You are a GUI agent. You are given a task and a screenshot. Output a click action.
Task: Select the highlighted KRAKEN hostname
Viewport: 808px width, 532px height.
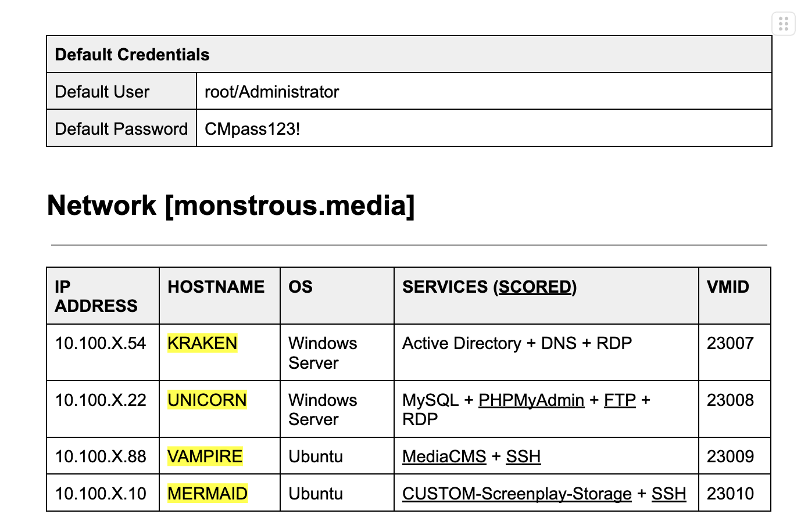(x=202, y=343)
